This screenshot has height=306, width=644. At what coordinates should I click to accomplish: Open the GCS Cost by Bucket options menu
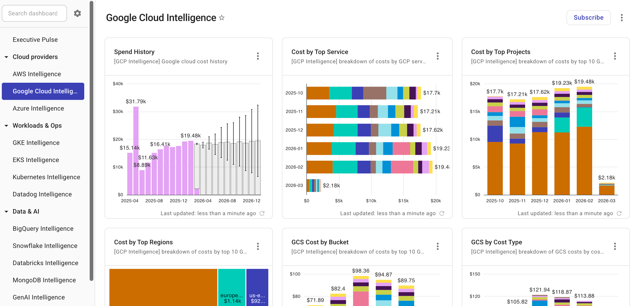(x=437, y=246)
